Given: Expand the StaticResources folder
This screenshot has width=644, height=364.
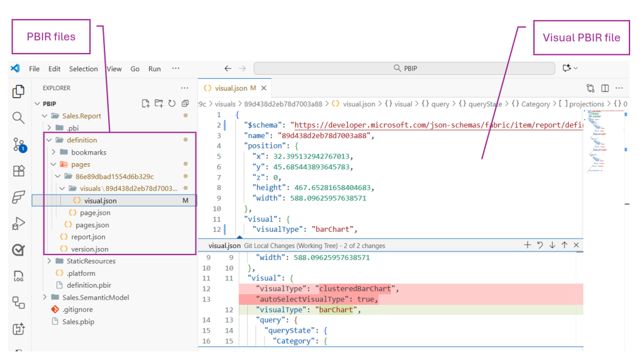Looking at the screenshot, I should pyautogui.click(x=50, y=261).
